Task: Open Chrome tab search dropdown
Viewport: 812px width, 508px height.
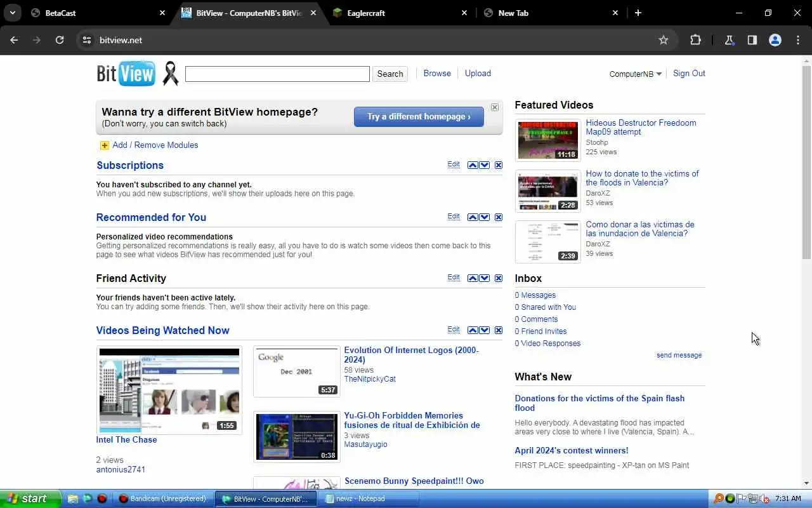Action: point(12,13)
